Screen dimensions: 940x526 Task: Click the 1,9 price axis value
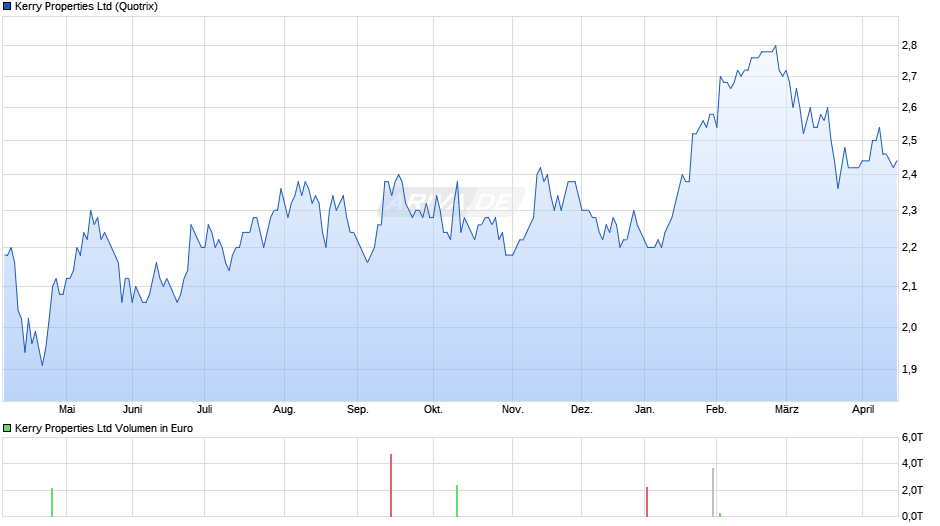909,369
